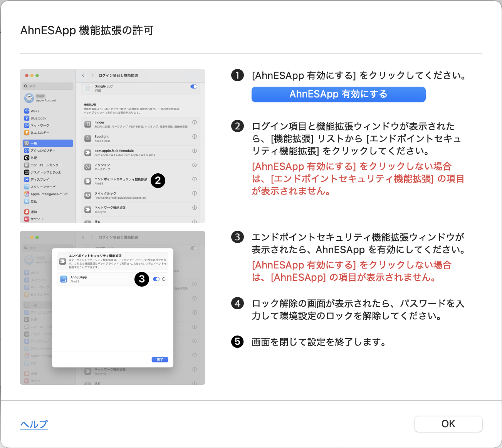This screenshot has height=448, width=502.
Task: Click forward chevron in upper illustration header
Action: point(92,76)
